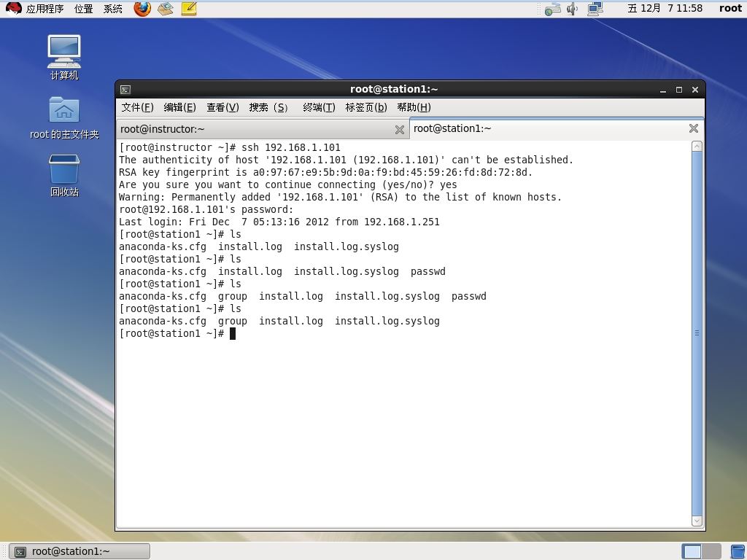This screenshot has height=560, width=747.
Task: Close the root@instructor:~ tab
Action: [400, 130]
